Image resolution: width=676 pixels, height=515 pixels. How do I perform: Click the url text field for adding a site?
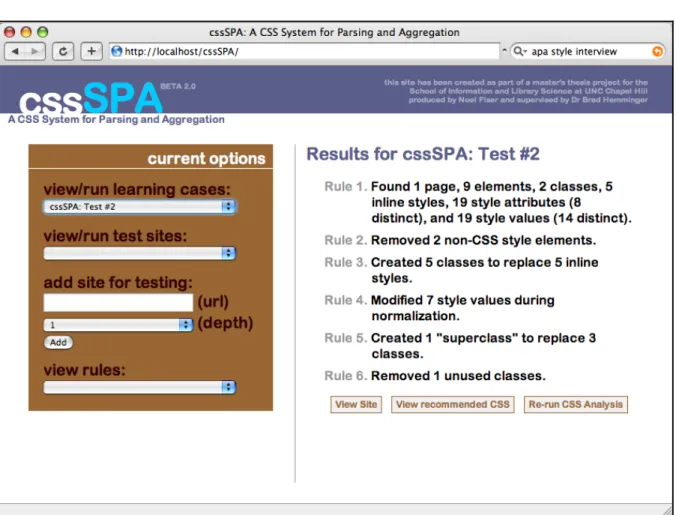click(x=118, y=302)
